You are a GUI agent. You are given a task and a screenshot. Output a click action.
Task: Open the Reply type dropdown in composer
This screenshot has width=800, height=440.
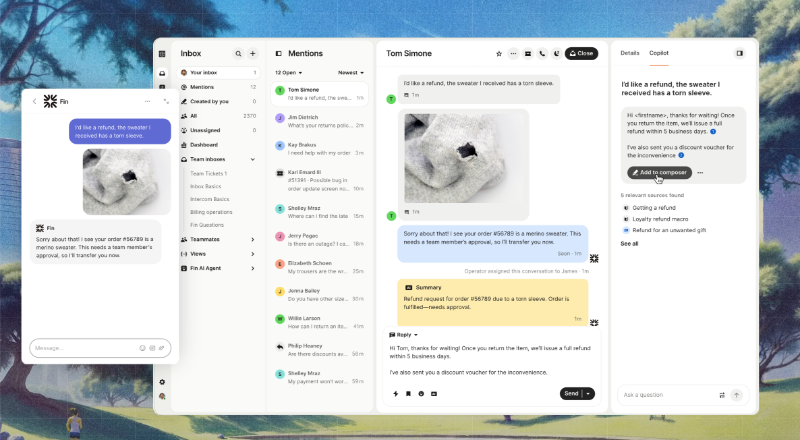[403, 335]
